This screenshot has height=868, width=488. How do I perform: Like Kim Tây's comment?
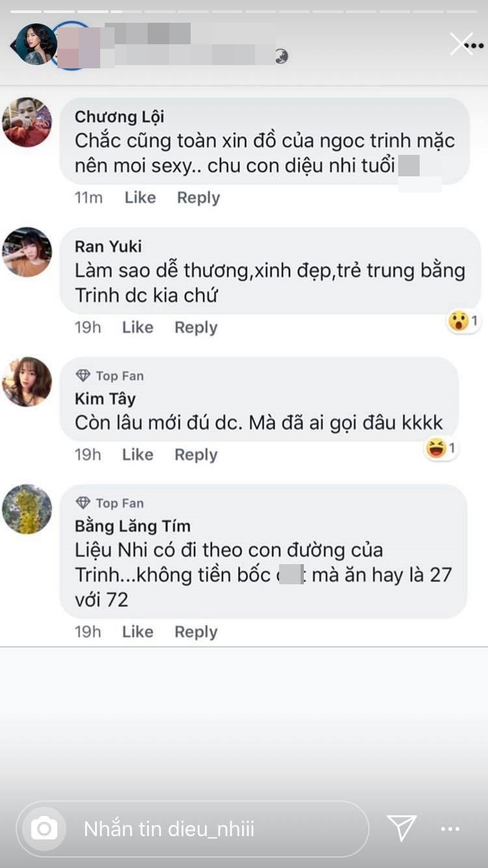pyautogui.click(x=137, y=454)
